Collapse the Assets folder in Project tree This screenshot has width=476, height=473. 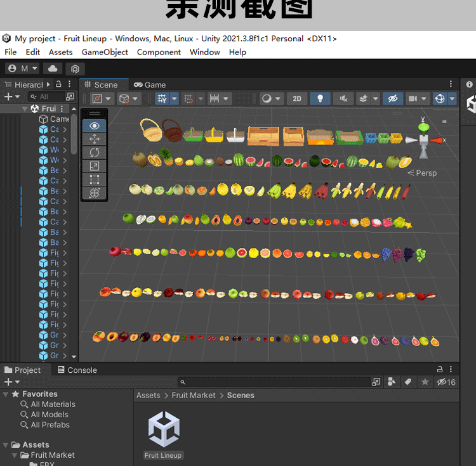click(x=6, y=445)
